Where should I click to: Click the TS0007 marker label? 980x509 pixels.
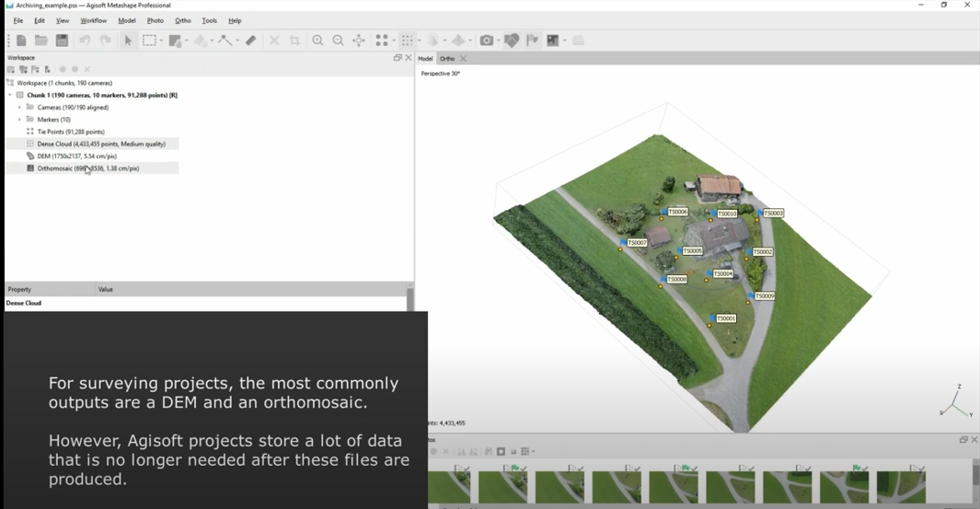point(637,243)
